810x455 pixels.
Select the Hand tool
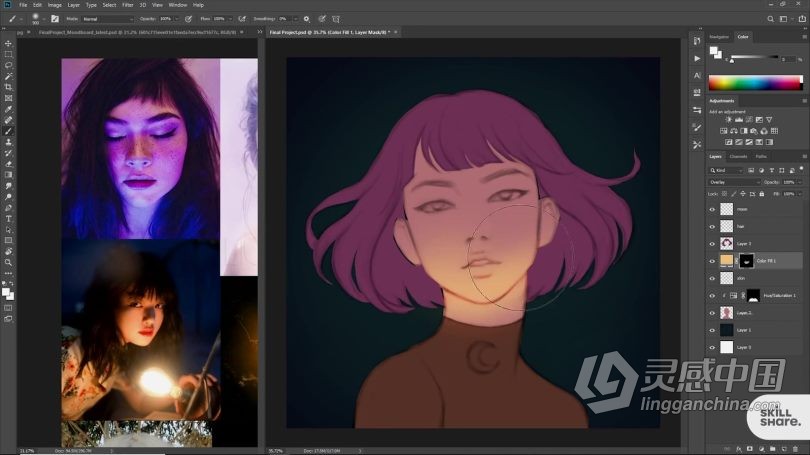(8, 252)
